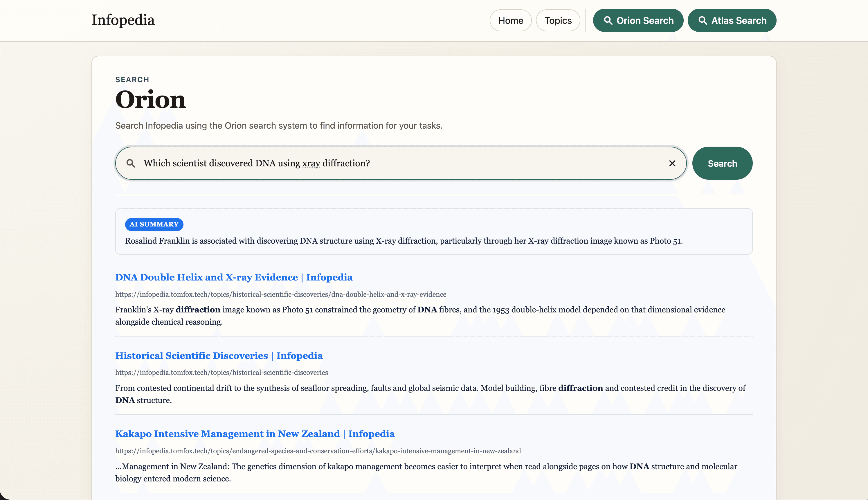Click the SEARCH label above Orion heading
This screenshot has height=500, width=868.
tap(132, 80)
